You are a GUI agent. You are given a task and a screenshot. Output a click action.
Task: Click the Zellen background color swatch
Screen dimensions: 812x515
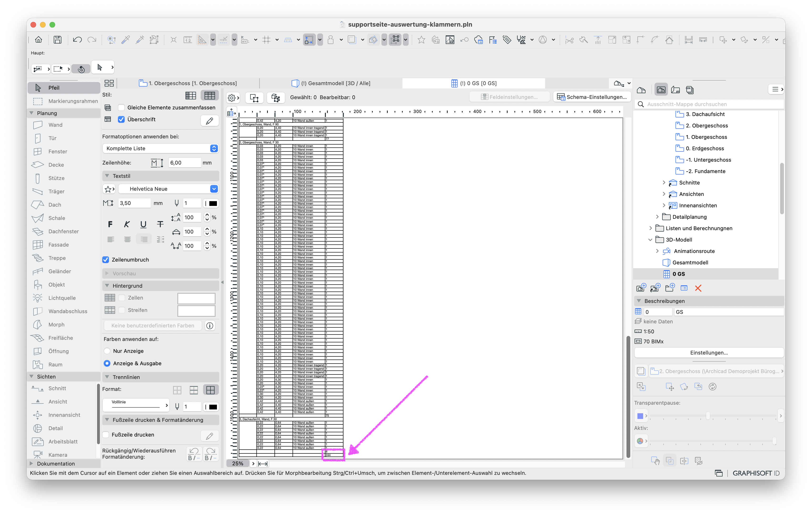pyautogui.click(x=196, y=298)
